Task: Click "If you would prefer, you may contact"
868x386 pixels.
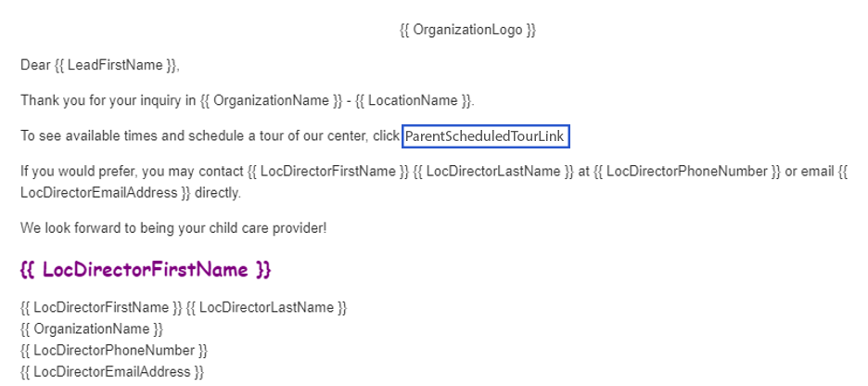Action: tap(132, 172)
